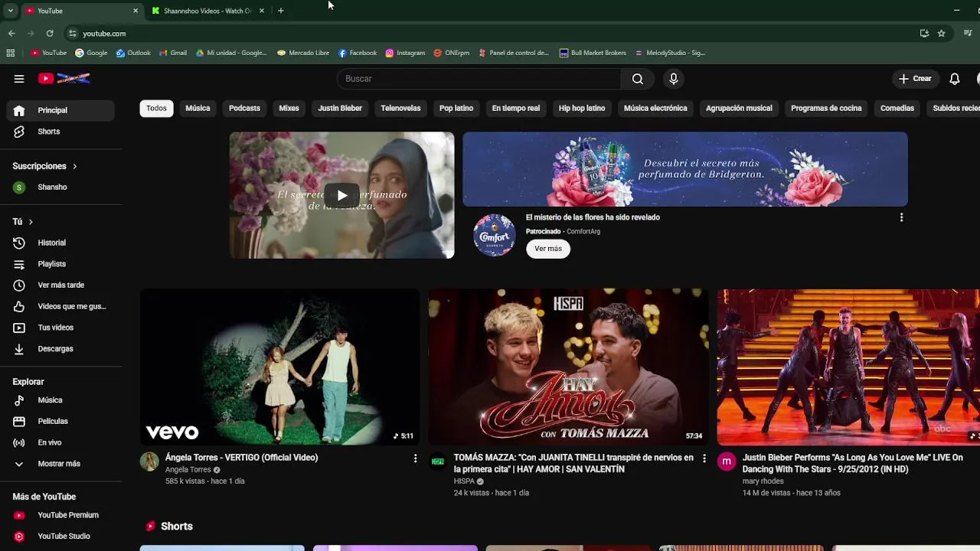Click the search magnifier button
980x551 pixels.
point(637,79)
